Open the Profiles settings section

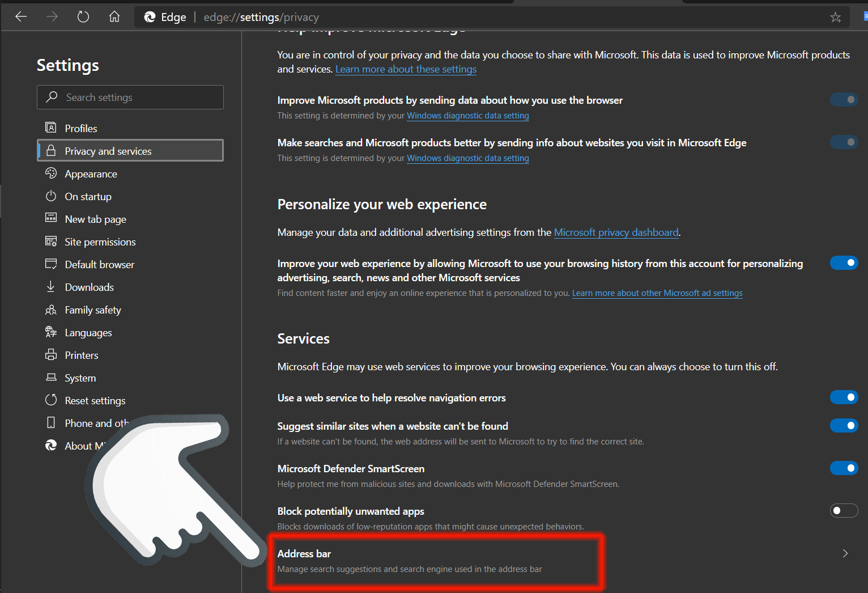pyautogui.click(x=130, y=128)
